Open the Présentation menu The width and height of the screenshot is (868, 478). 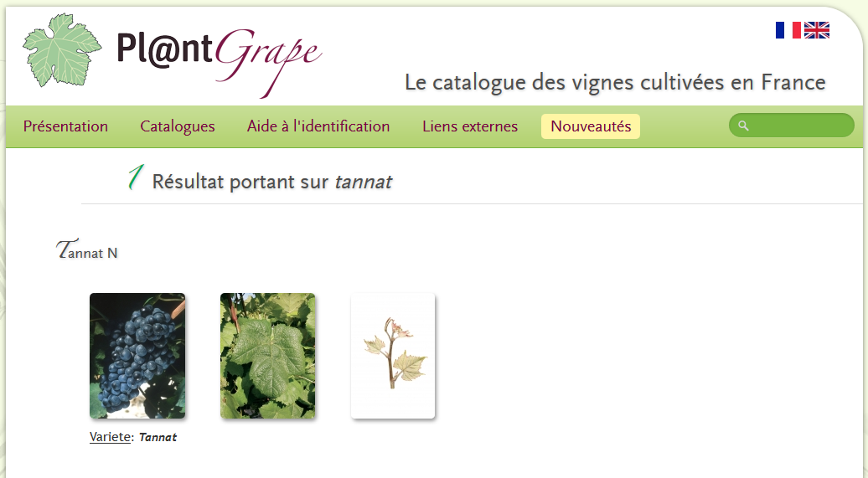[65, 126]
